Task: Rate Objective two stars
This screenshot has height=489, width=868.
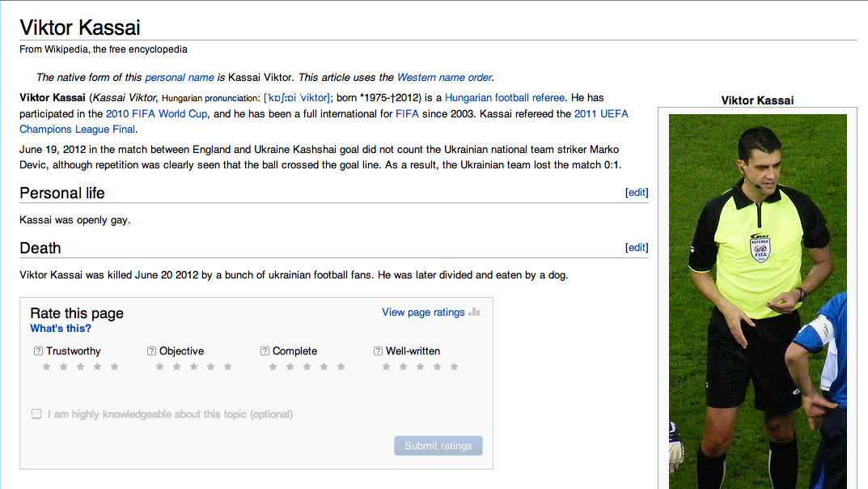Action: 176,367
